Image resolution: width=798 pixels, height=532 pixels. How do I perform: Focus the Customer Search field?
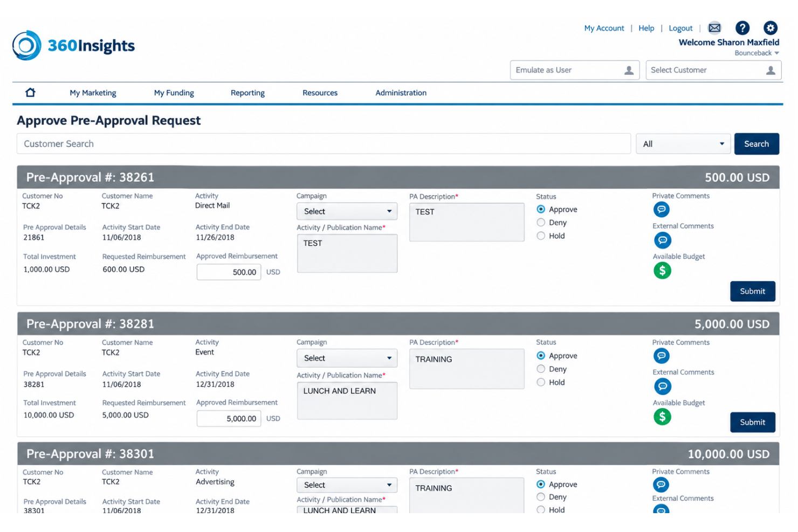pos(324,144)
